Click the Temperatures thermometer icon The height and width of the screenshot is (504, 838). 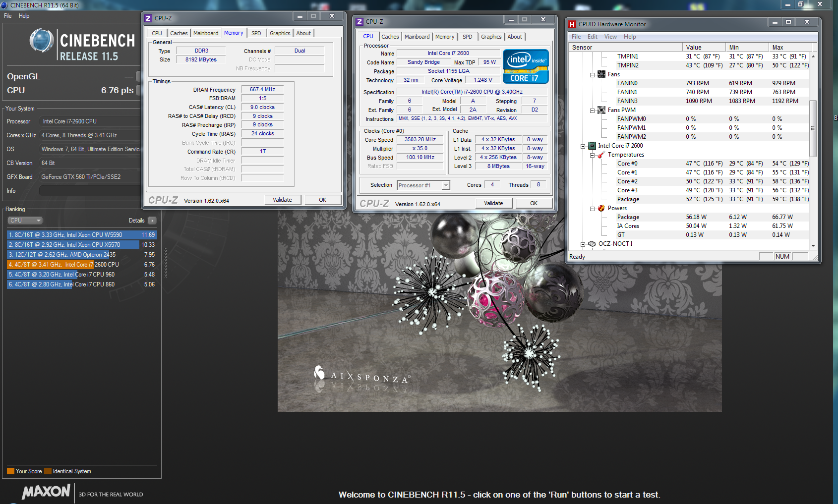click(x=601, y=155)
